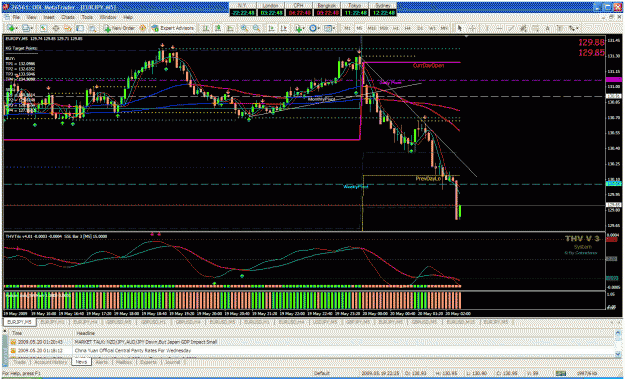Toggle the Auto Scroll chart icon
The height and width of the screenshot is (379, 625).
(x=271, y=28)
